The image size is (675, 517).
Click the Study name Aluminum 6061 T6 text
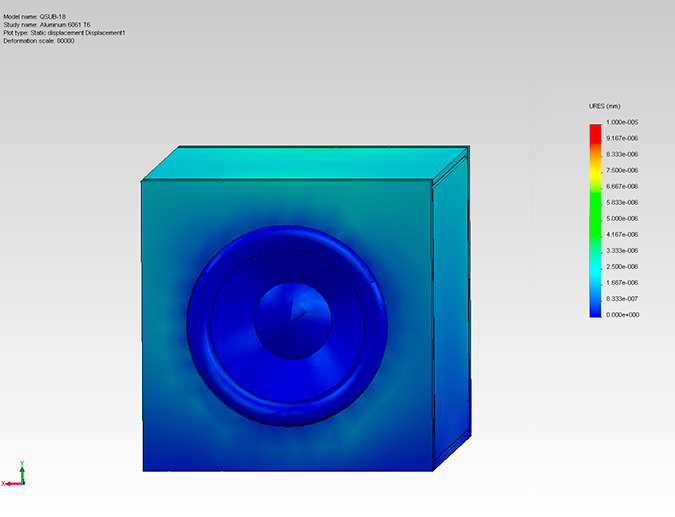tap(47, 25)
